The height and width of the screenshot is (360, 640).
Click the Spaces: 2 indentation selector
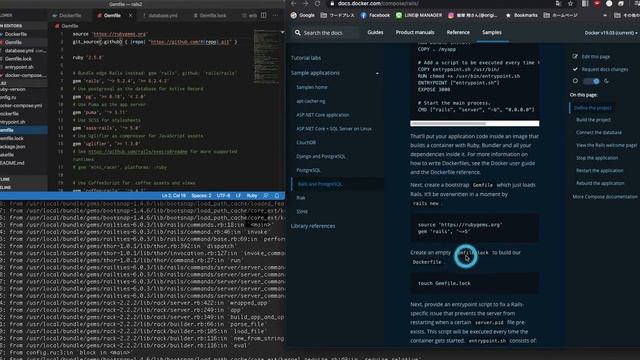click(x=201, y=196)
